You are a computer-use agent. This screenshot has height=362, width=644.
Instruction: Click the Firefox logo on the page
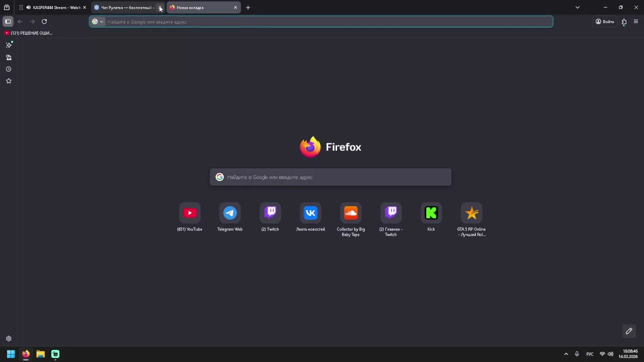click(x=331, y=147)
